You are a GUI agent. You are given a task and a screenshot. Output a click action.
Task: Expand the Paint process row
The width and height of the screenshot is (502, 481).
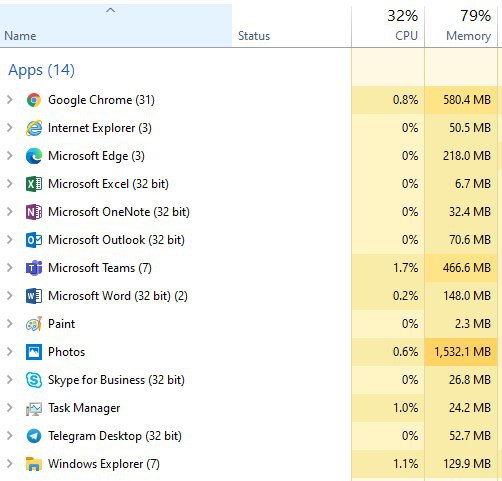[x=10, y=324]
